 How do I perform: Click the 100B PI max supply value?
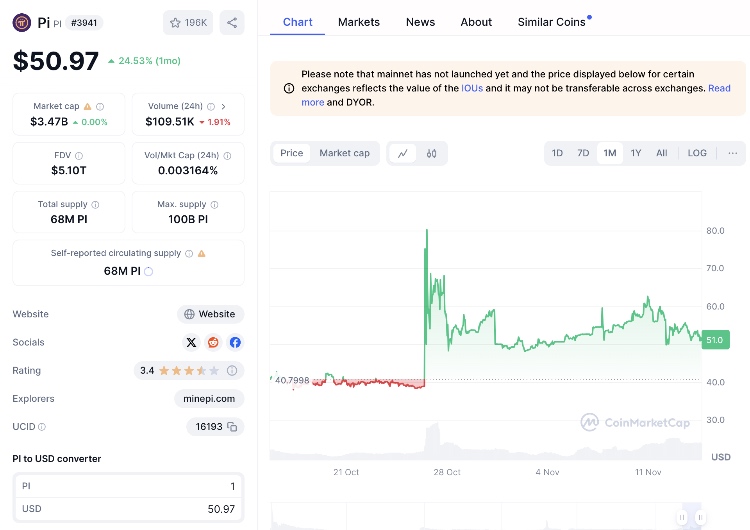[188, 219]
